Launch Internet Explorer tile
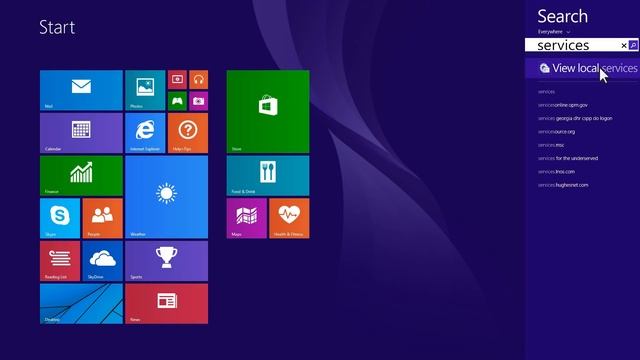 pos(145,133)
